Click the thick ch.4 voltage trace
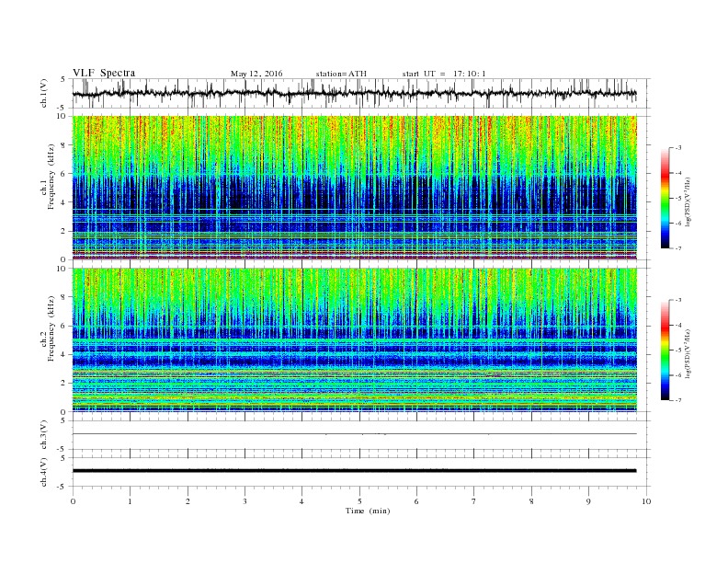 click(x=354, y=471)
